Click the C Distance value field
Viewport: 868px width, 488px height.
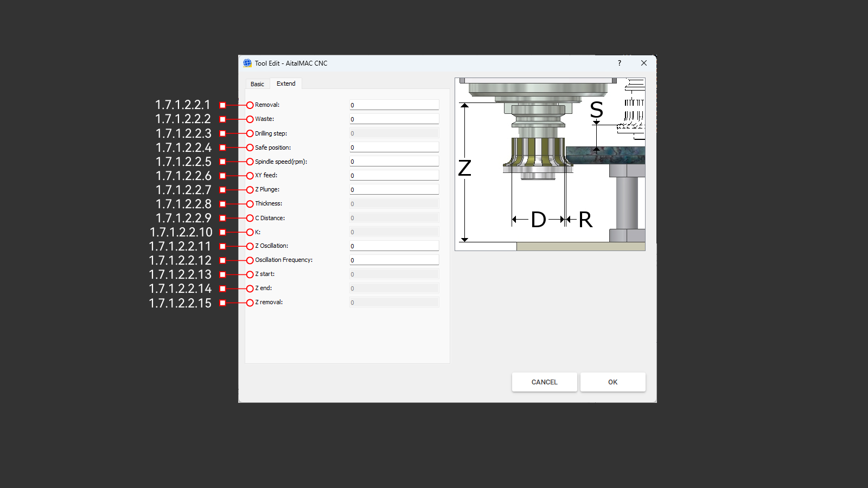pyautogui.click(x=394, y=218)
